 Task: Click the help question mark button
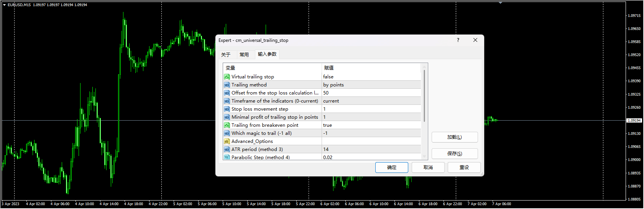coord(458,40)
